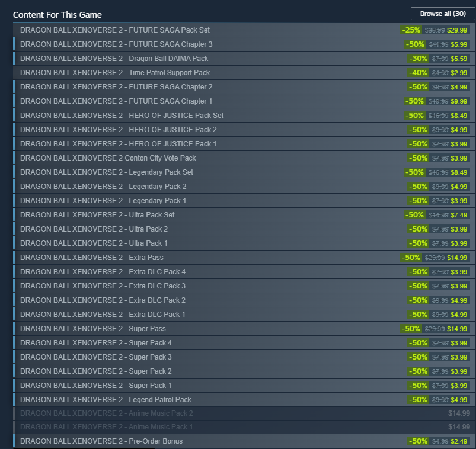Screen dimensions: 476x449
Task: Open FUTURE SAGA Chapter 3 DLC
Action: pyautogui.click(x=244, y=44)
